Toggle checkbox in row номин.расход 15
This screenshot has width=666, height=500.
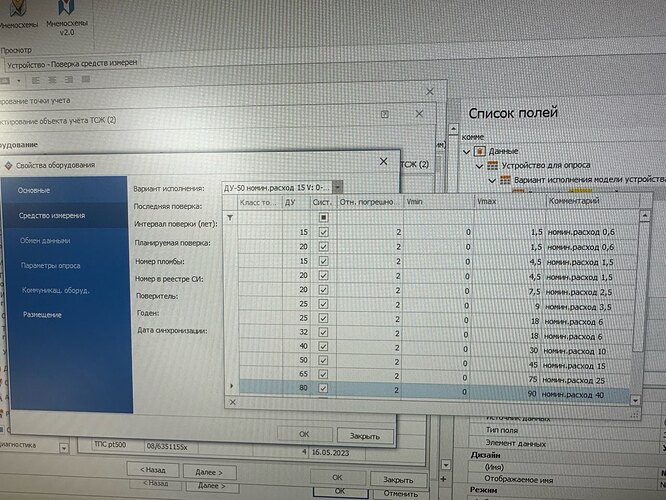point(323,361)
